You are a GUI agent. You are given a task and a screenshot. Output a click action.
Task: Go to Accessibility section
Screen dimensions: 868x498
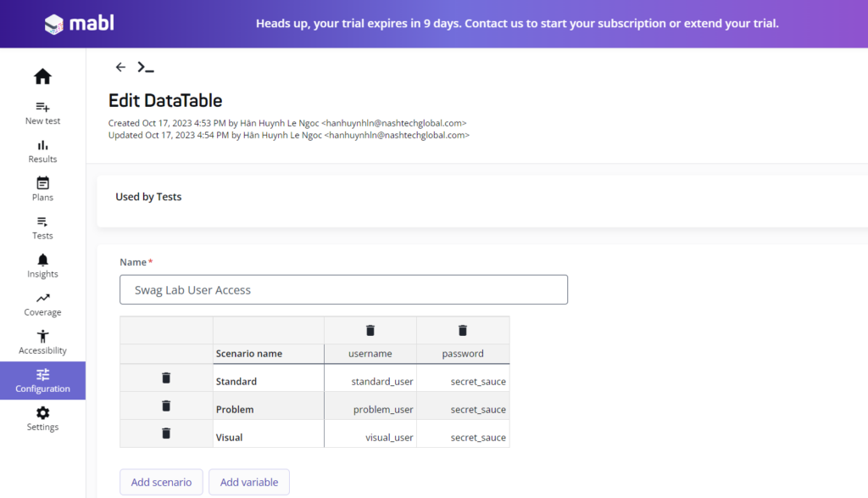(x=42, y=342)
